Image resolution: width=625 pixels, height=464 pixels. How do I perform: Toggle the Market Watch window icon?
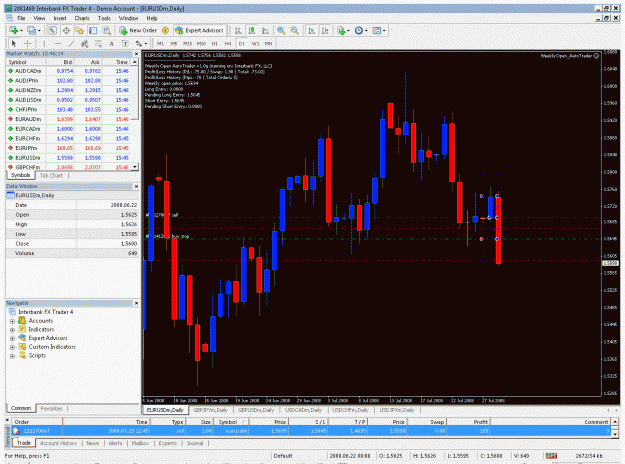tap(52, 30)
